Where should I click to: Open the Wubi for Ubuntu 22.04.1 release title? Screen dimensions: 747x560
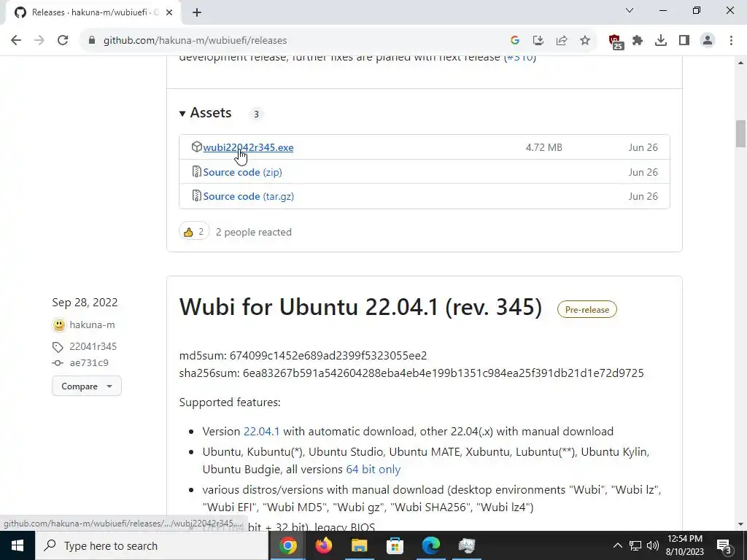coord(360,307)
